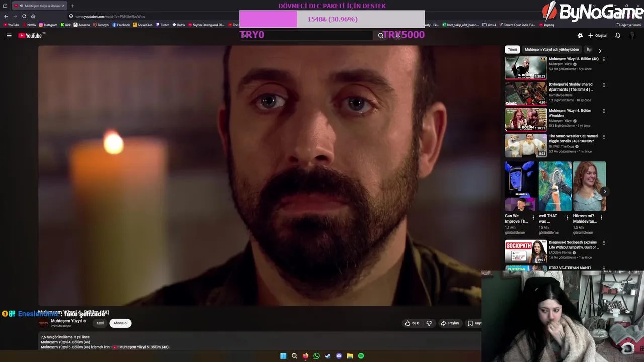Open Muhteşem Yüzyıl 5. Bölüm (4K) thumbnail
The height and width of the screenshot is (362, 644).
pos(526,68)
